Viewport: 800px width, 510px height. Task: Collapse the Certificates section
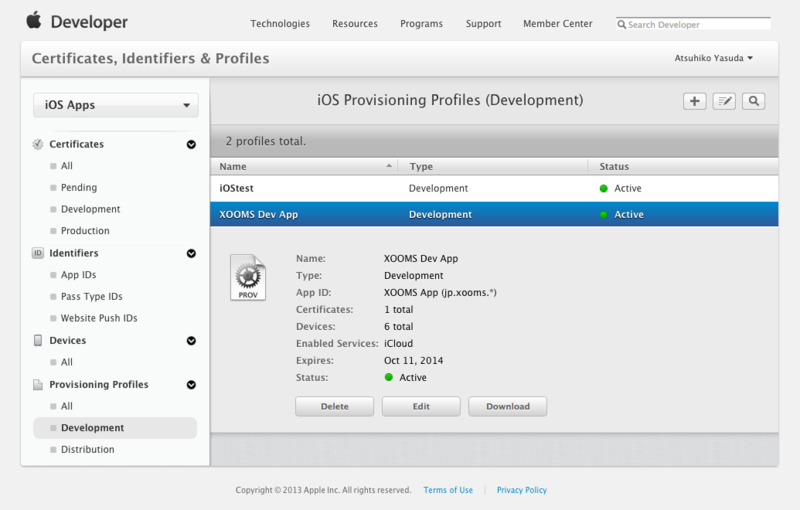tap(191, 144)
